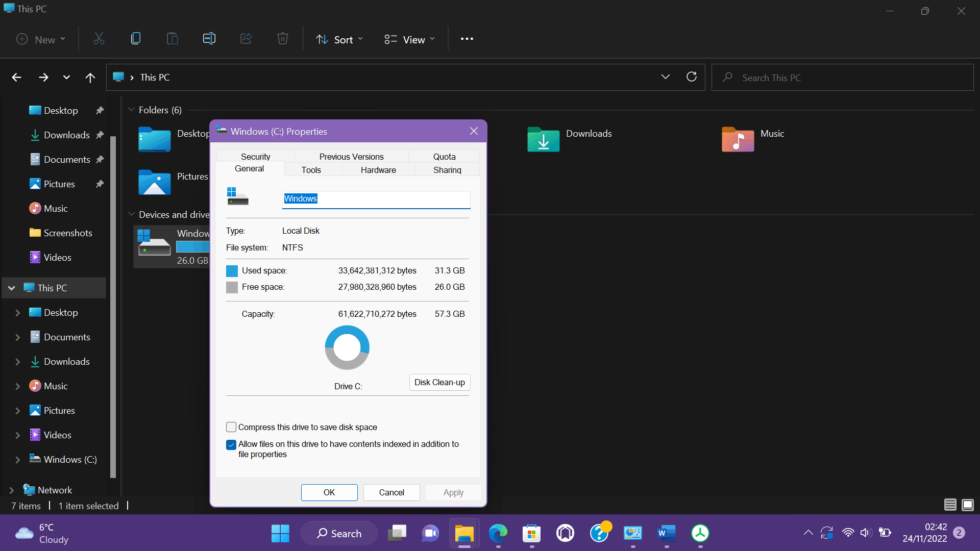980x551 pixels.
Task: Open Microsoft Edge from the taskbar
Action: pos(498,534)
